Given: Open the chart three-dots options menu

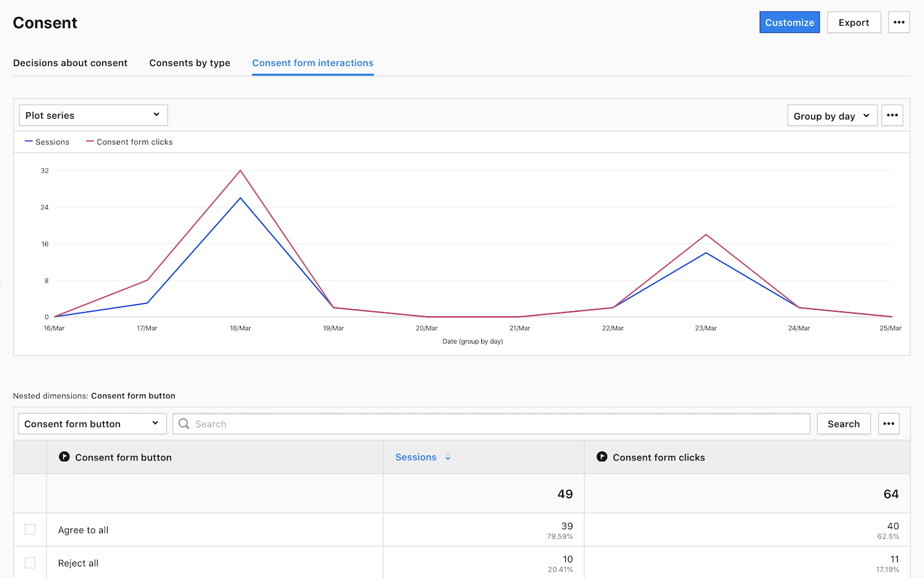Looking at the screenshot, I should tap(892, 116).
